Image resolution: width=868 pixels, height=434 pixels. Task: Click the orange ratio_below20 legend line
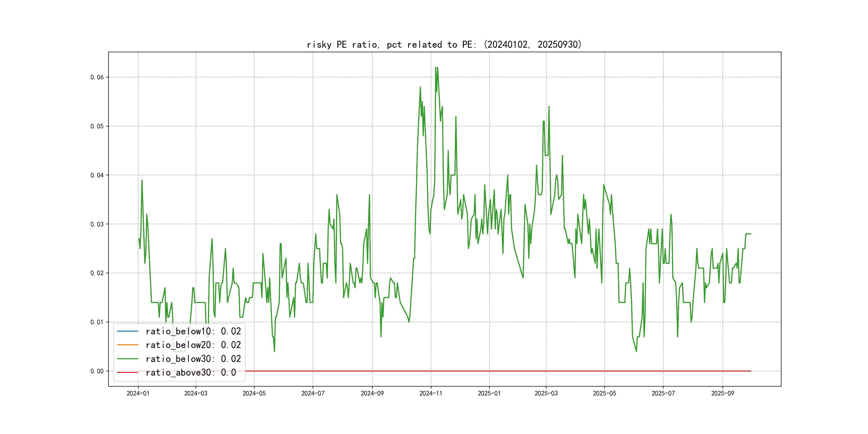[x=127, y=345]
